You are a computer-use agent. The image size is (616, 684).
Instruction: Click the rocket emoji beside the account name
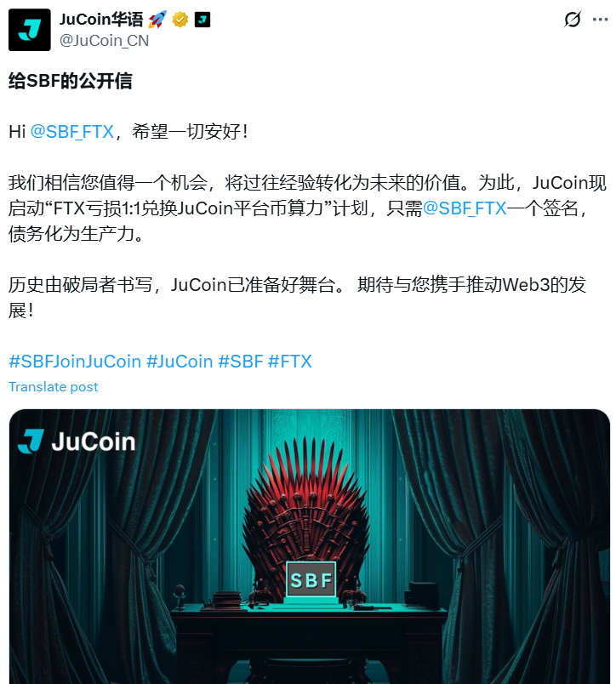point(157,20)
